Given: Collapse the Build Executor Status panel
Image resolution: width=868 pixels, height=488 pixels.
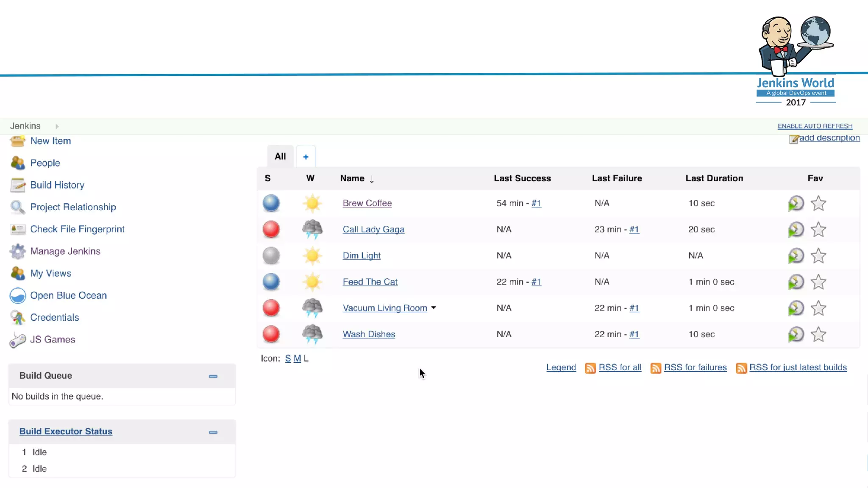Looking at the screenshot, I should click(x=213, y=432).
